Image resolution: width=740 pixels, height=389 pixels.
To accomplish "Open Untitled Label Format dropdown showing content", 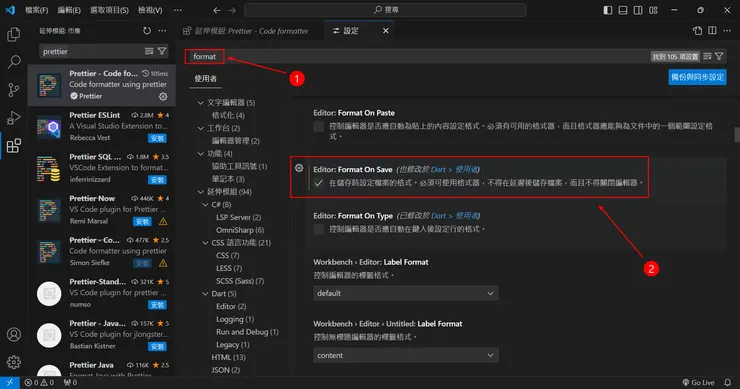I will 405,355.
